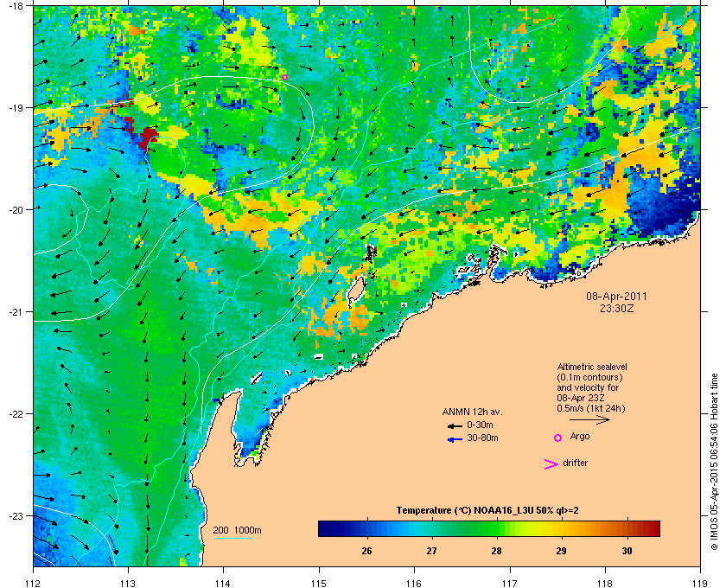Screen dimensions: 726x588
Task: Click the longitude axis label 117
Action: coord(509,583)
